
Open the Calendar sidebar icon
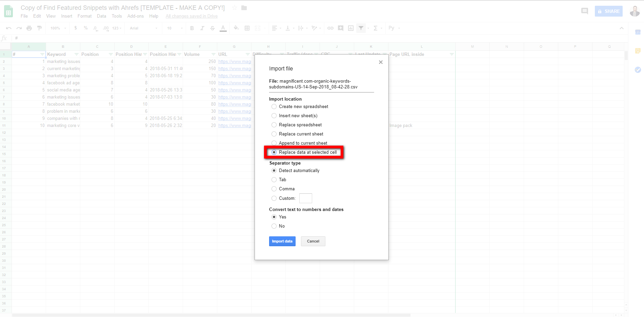pyautogui.click(x=638, y=32)
